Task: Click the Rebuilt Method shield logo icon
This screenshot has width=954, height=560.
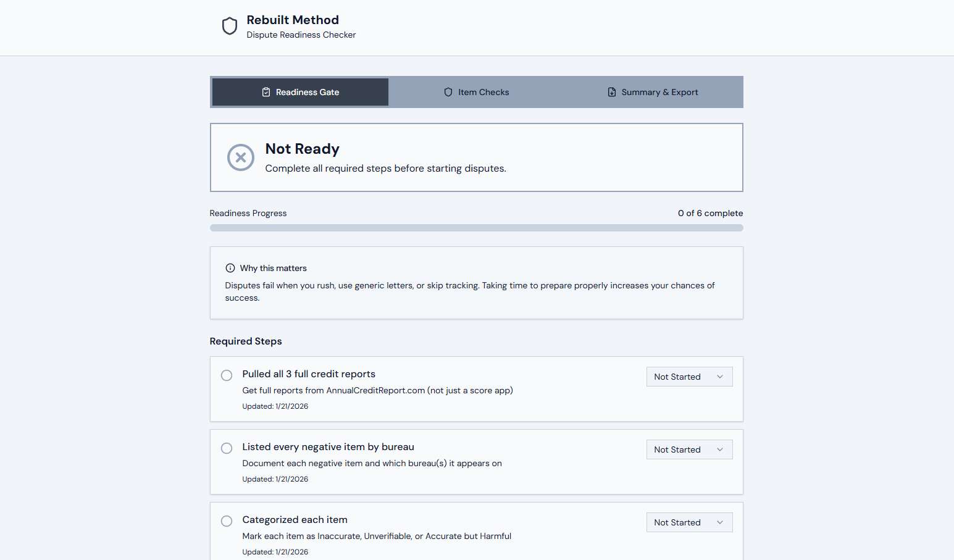Action: point(230,27)
